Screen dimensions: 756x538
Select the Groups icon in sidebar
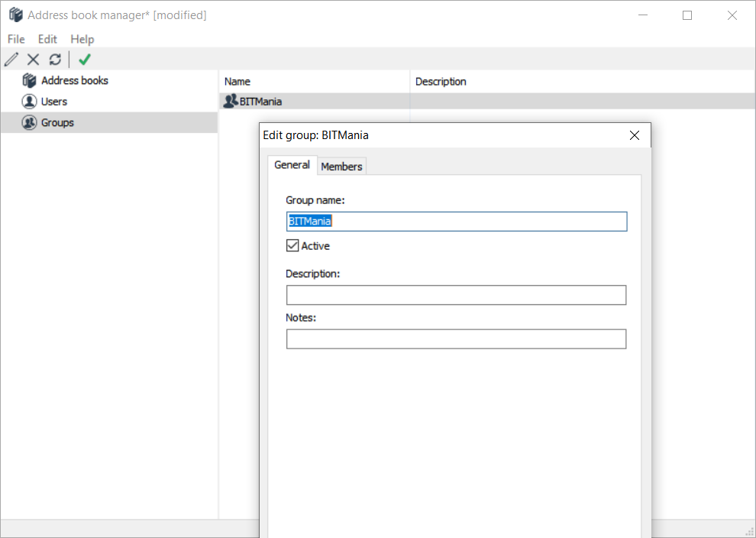click(x=29, y=122)
